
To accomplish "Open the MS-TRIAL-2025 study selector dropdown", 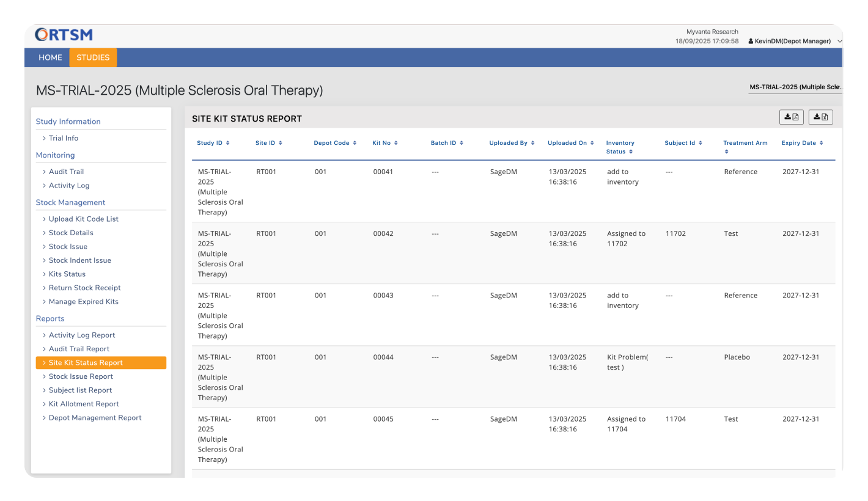I will click(x=795, y=87).
